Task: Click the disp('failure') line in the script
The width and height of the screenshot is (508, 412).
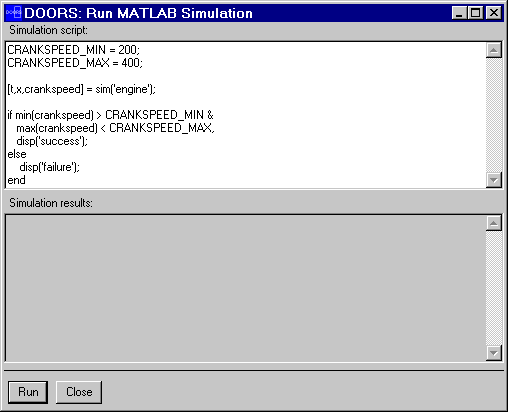Action: [x=50, y=167]
